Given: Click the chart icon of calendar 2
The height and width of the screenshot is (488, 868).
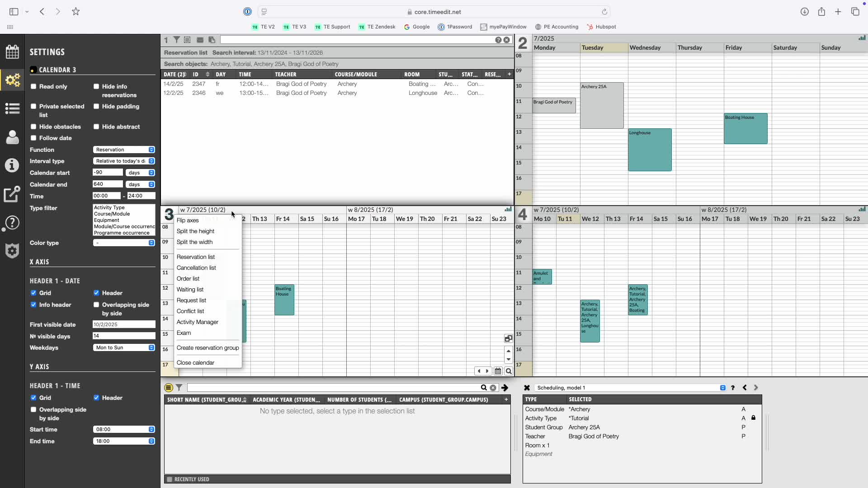Looking at the screenshot, I should (x=862, y=38).
